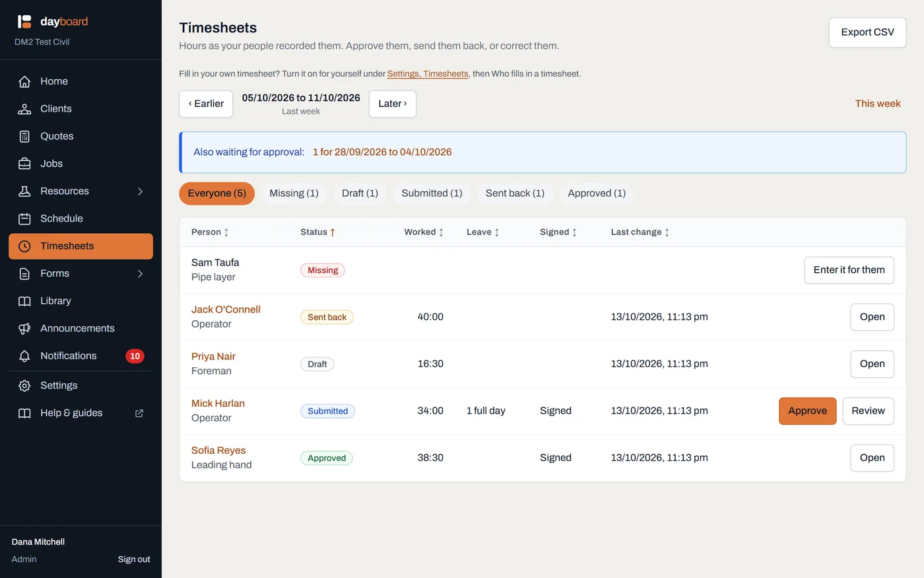
Task: Click the Quotes calculator icon
Action: pyautogui.click(x=24, y=136)
